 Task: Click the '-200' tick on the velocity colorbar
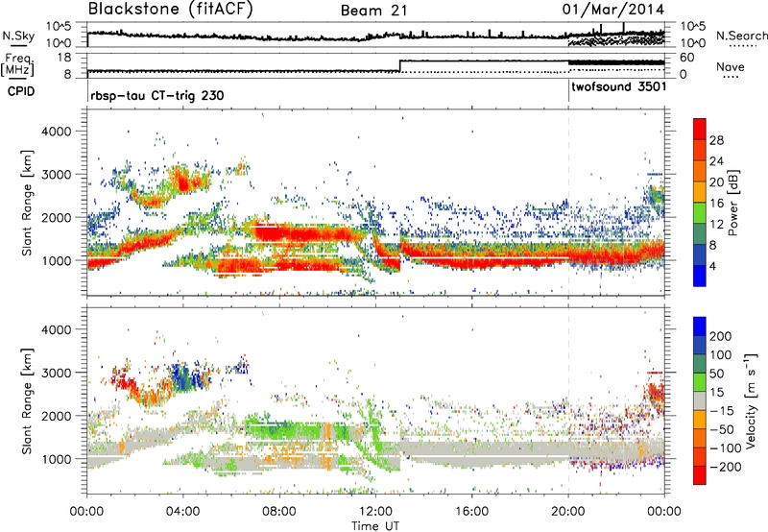click(724, 467)
